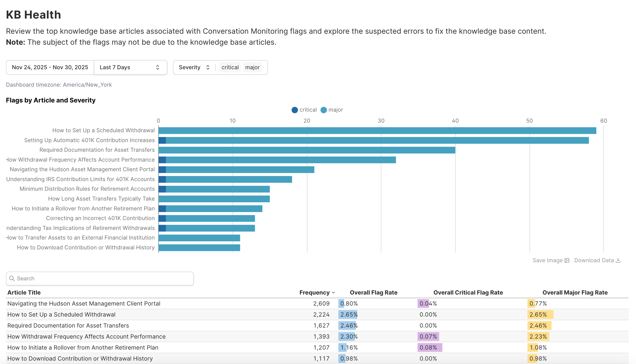Click the frequency value 1,627
Image resolution: width=636 pixels, height=364 pixels.
[x=321, y=325]
